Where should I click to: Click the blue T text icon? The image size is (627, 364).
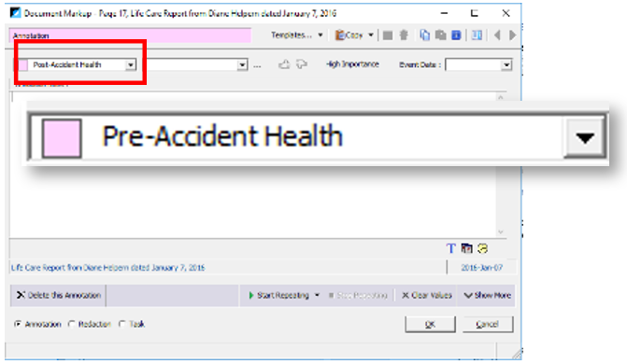450,248
